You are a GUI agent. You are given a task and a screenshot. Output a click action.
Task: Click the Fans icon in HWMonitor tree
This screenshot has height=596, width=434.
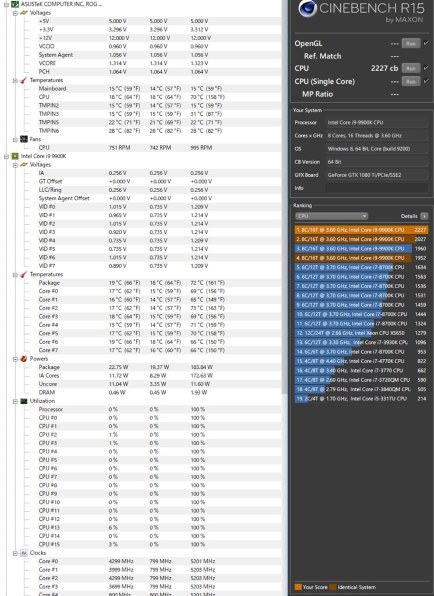24,139
